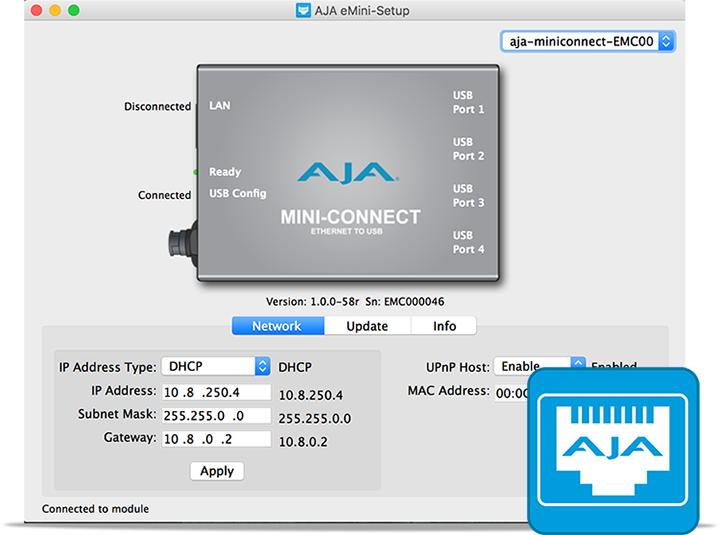The image size is (720, 535).
Task: Click the Connected to module status text
Action: (x=96, y=509)
